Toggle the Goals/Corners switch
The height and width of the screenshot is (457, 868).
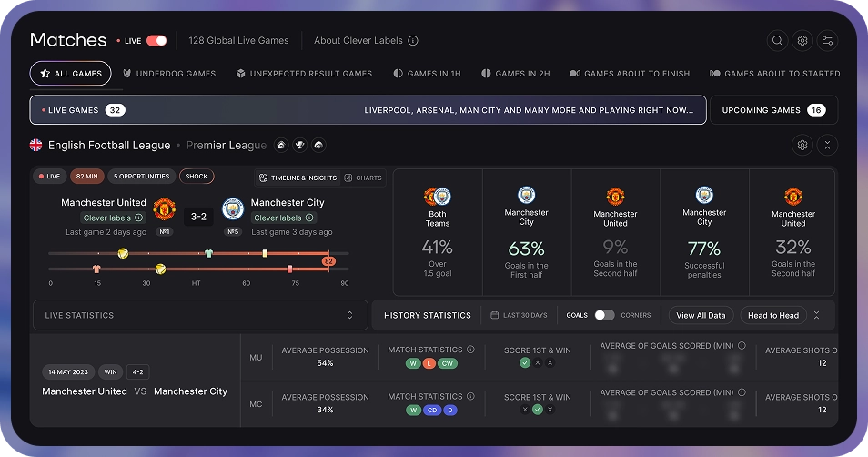[604, 315]
